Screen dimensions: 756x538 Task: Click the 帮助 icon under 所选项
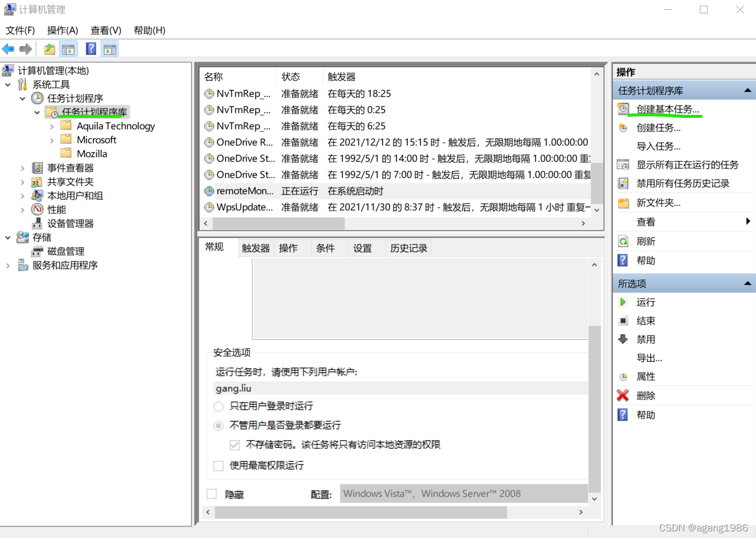pos(623,414)
